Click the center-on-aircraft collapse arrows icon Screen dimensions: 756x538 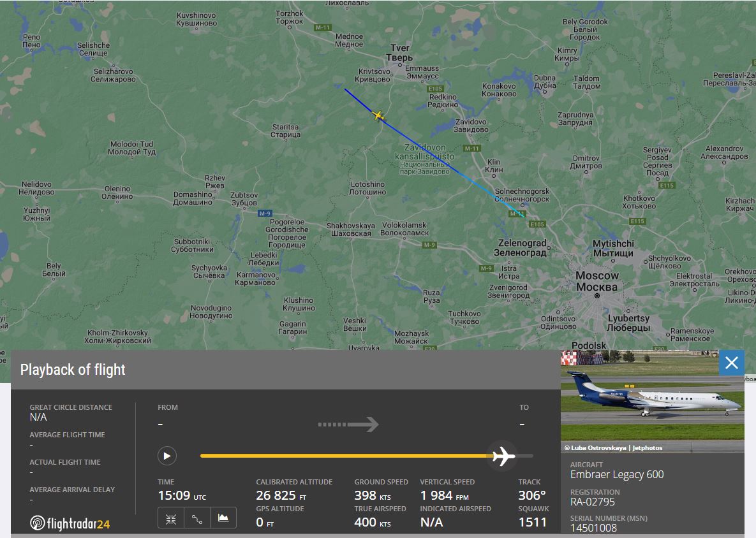(x=171, y=519)
